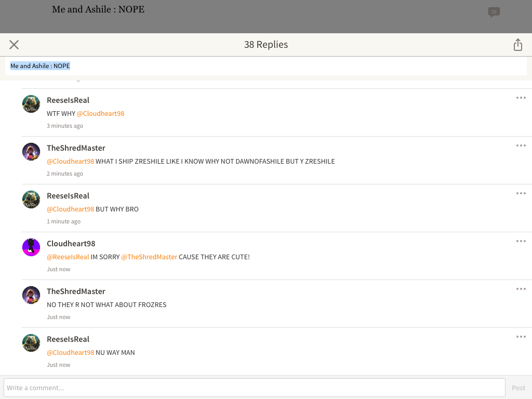Select 'Just now' under the FROZRES reply
532x399 pixels.
(58, 317)
